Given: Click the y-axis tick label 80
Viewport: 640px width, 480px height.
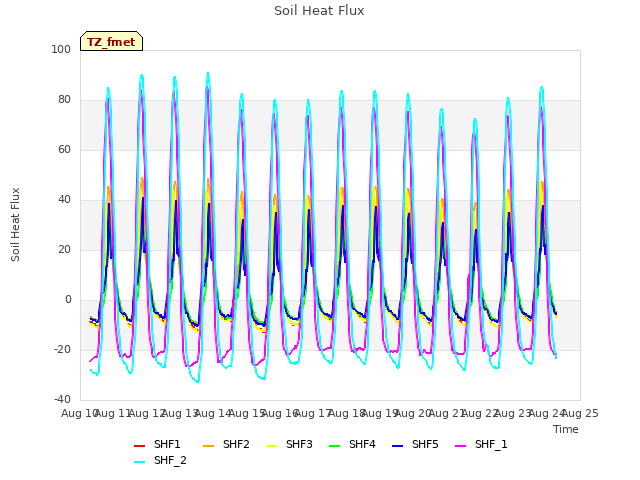Looking at the screenshot, I should (x=64, y=100).
